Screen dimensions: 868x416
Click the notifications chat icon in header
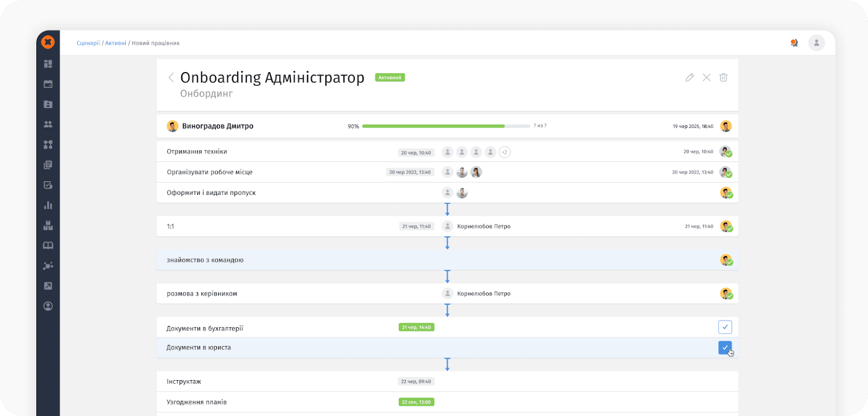tap(794, 43)
